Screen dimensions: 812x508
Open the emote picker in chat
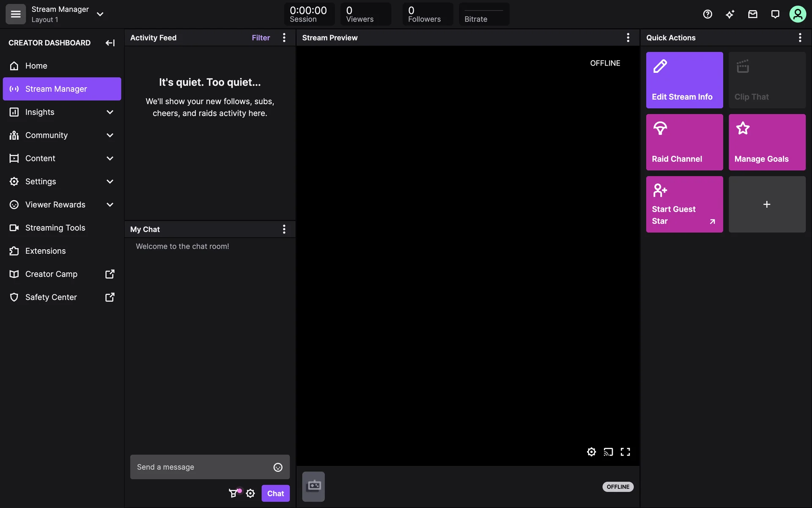click(x=278, y=467)
